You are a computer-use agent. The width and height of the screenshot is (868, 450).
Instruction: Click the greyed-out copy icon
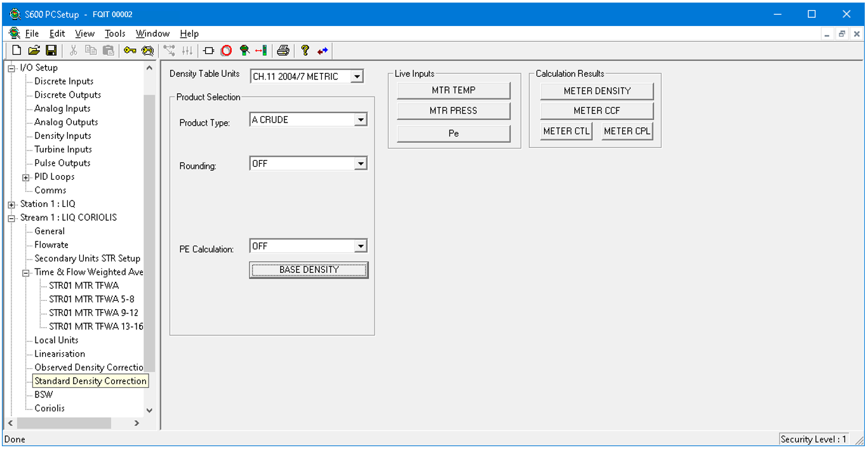coord(91,51)
